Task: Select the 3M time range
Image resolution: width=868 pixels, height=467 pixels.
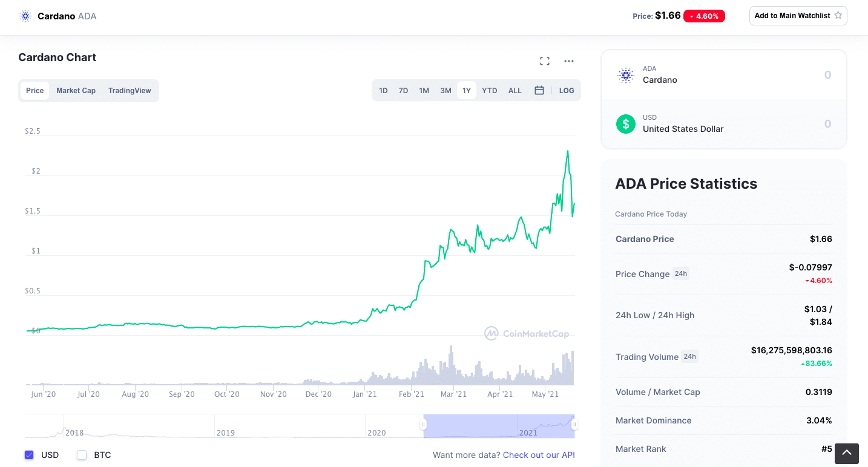Action: point(446,91)
